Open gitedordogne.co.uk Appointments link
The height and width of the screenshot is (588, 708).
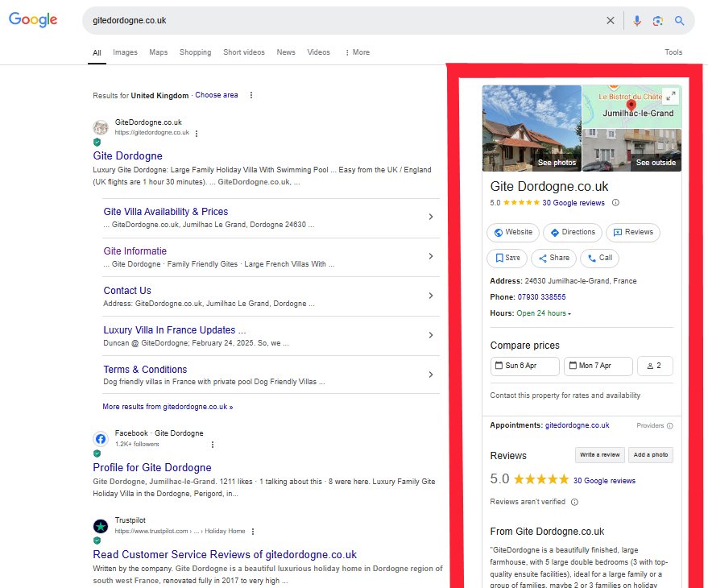[x=577, y=425]
